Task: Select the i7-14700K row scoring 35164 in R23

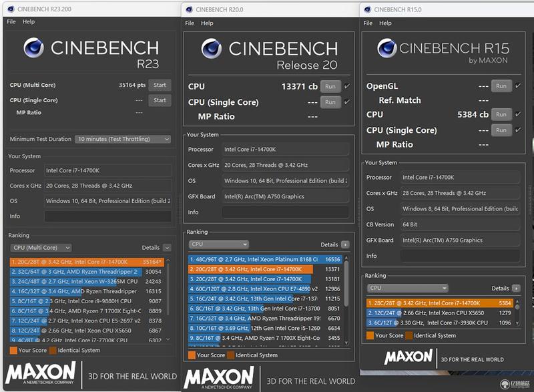Action: [x=87, y=262]
